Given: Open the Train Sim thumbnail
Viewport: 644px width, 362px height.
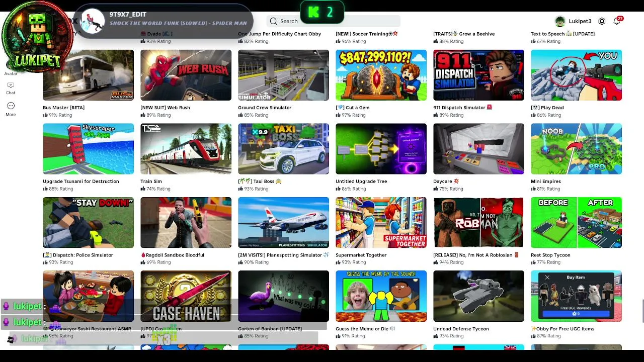Looking at the screenshot, I should click(x=186, y=149).
